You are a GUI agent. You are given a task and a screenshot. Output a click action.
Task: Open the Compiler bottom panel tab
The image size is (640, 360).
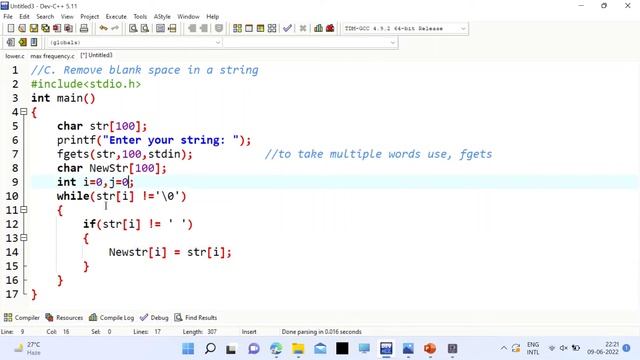[x=22, y=318]
